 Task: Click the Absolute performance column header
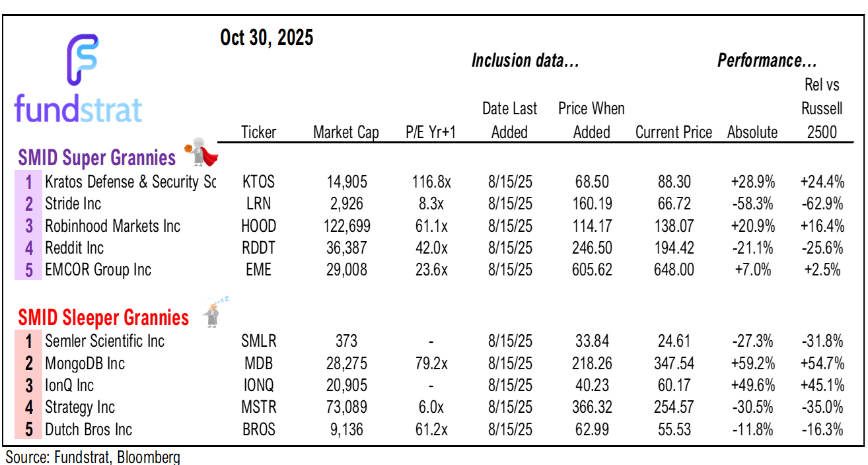tap(752, 132)
